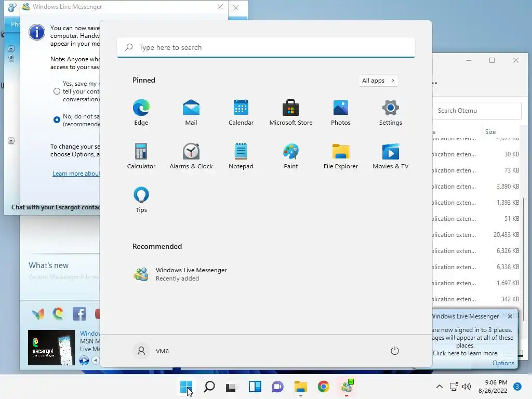Open the Tips app
Screen dimensions: 532x399
tap(141, 200)
